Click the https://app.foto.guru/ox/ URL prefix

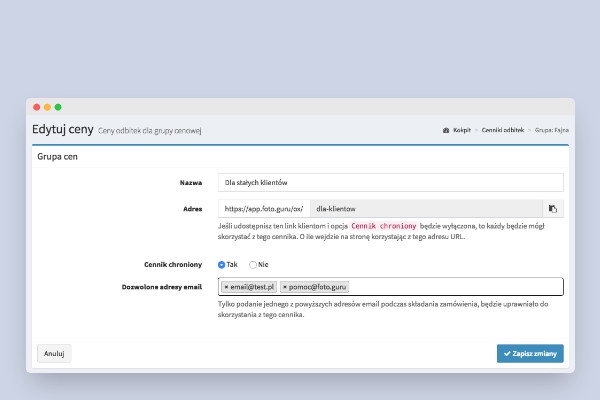[x=263, y=209]
